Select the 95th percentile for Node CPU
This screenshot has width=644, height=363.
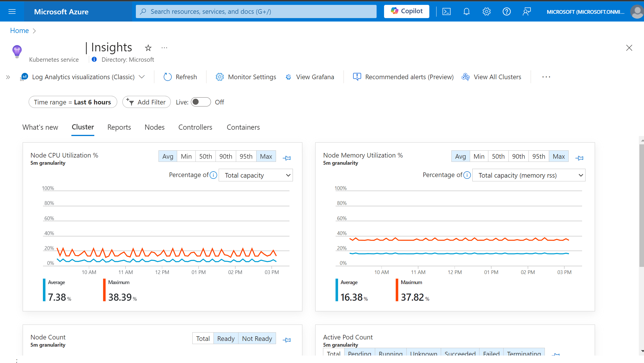point(246,156)
